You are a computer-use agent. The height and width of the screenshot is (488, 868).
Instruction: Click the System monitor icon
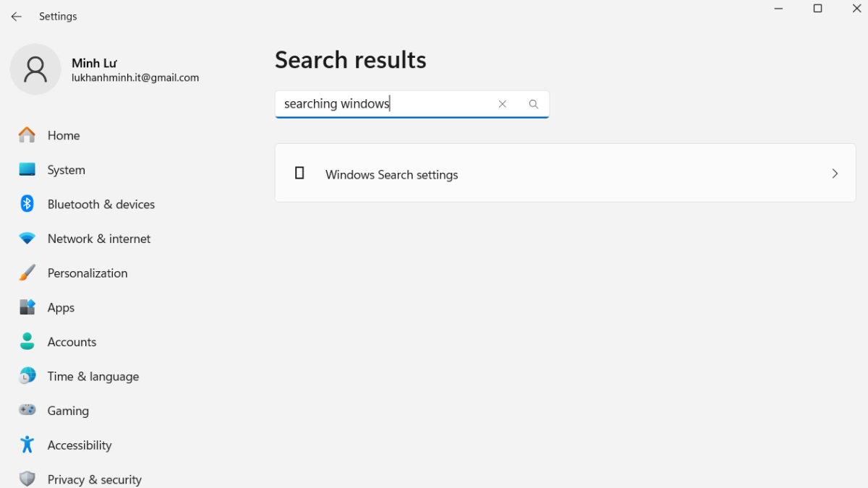[27, 170]
